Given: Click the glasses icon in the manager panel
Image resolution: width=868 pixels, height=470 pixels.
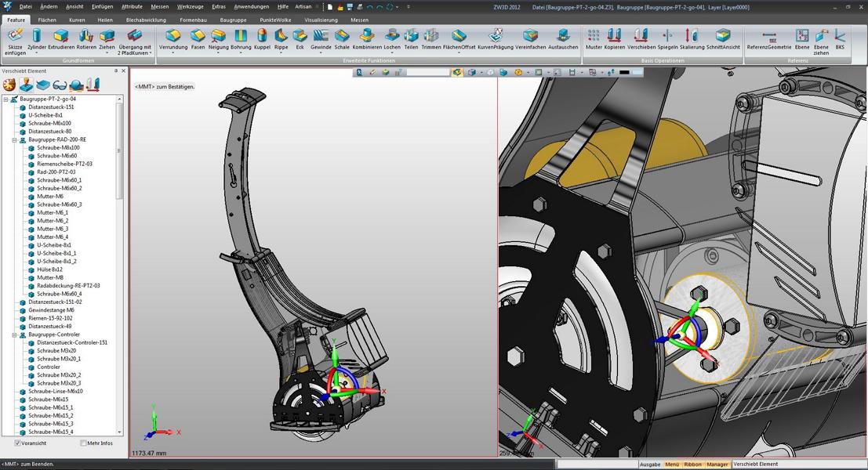Looking at the screenshot, I should tap(60, 85).
